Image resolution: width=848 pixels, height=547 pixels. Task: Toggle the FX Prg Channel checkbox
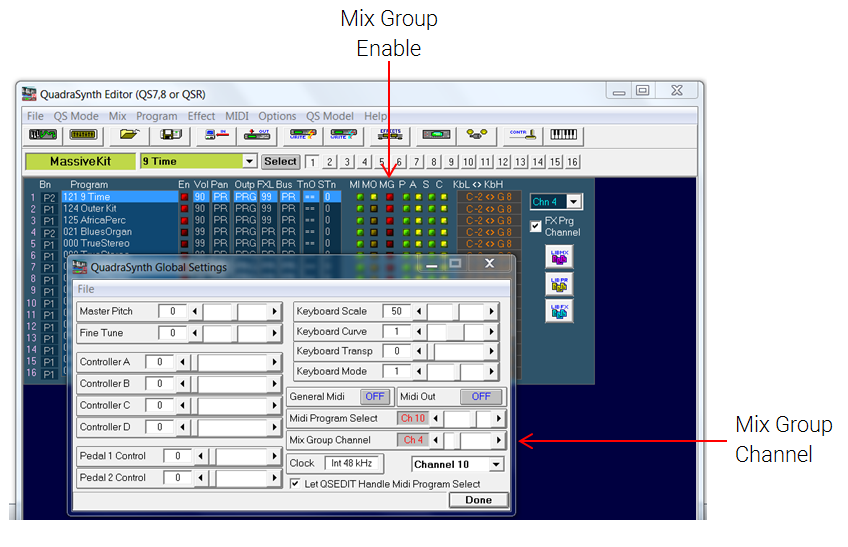point(536,226)
